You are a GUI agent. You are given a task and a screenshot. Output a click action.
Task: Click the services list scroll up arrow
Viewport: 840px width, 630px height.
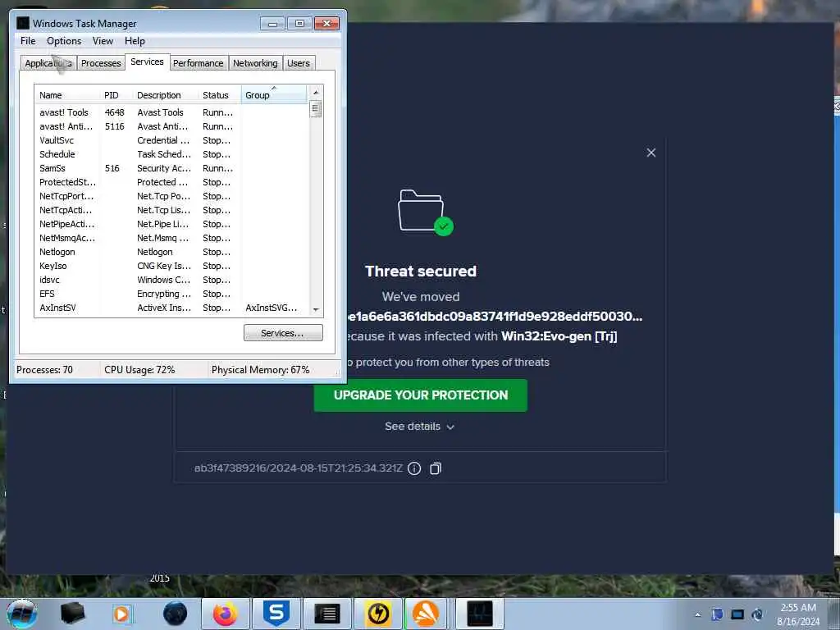pyautogui.click(x=316, y=92)
